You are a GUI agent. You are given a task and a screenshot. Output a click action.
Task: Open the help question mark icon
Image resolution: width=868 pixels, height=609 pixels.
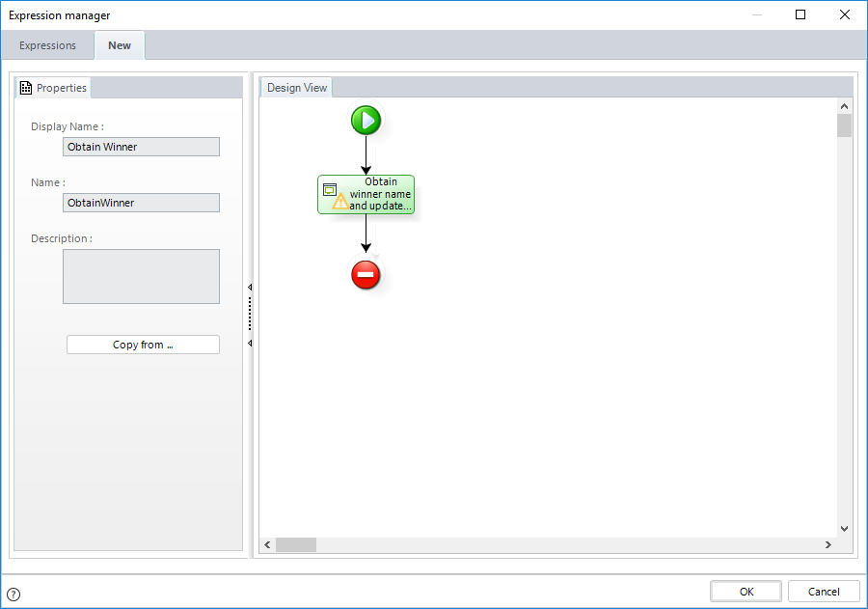tap(14, 595)
